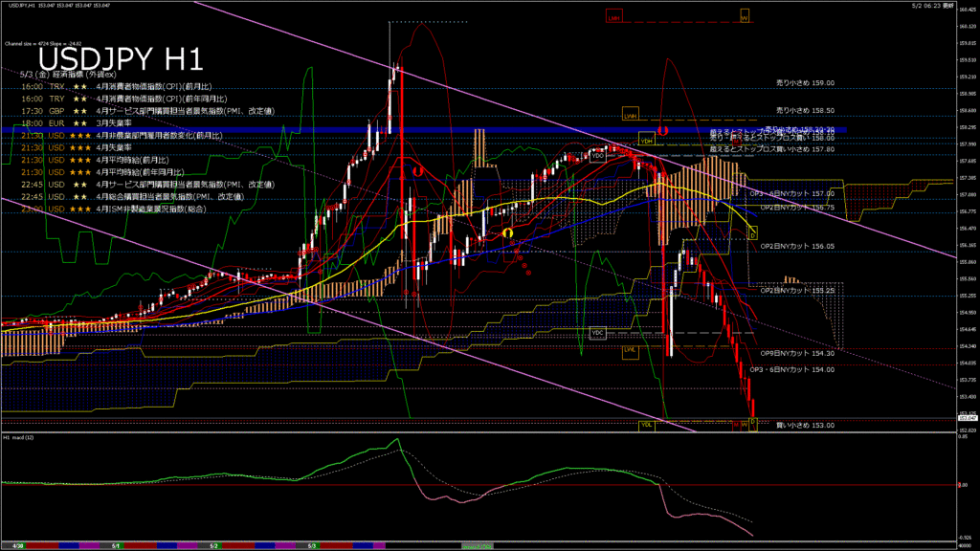Screen dimensions: 980x551
Task: Click the LWH level marker box
Action: [630, 114]
